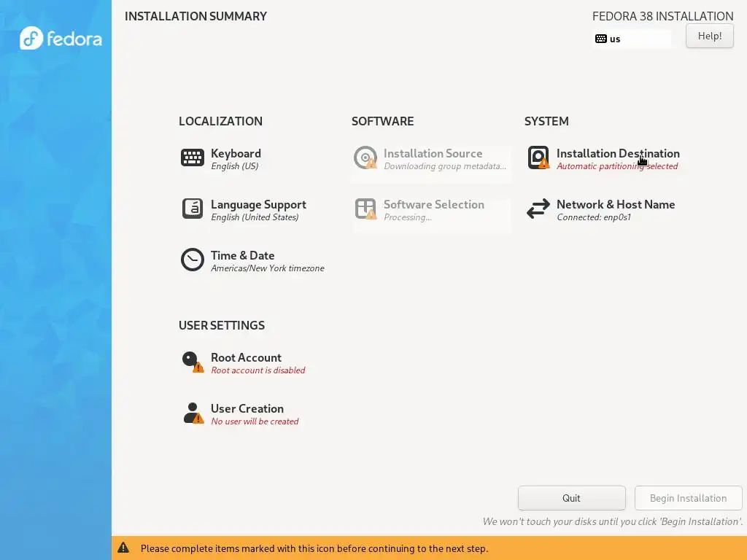Click 'Automatic partitioning selected' status text

point(617,166)
